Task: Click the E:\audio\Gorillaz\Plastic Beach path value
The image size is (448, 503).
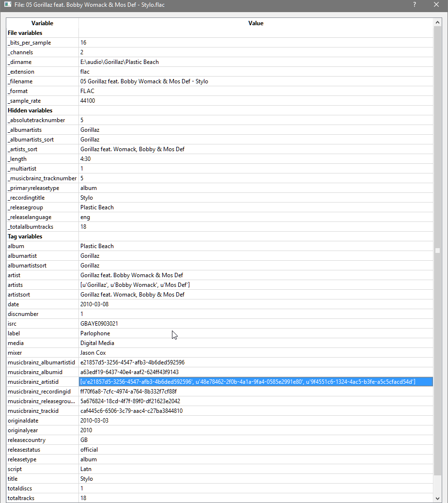Action: click(x=119, y=62)
